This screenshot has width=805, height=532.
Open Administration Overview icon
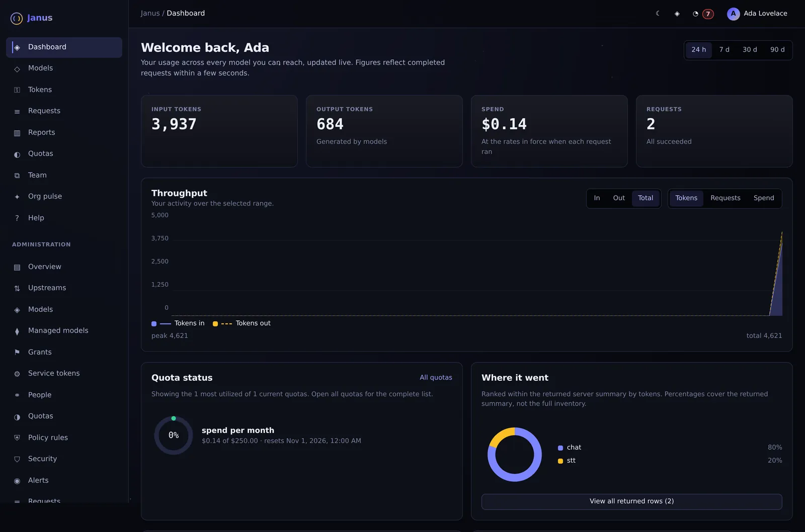click(17, 267)
